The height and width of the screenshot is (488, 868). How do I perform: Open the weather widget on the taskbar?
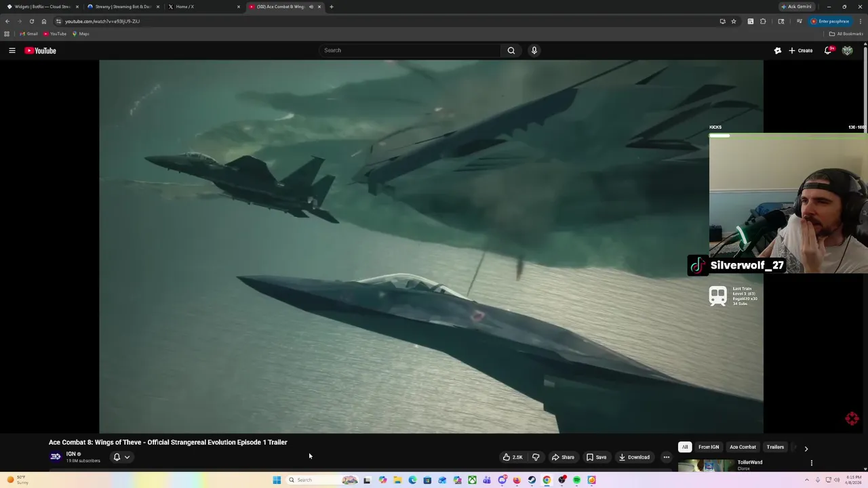[x=18, y=480]
